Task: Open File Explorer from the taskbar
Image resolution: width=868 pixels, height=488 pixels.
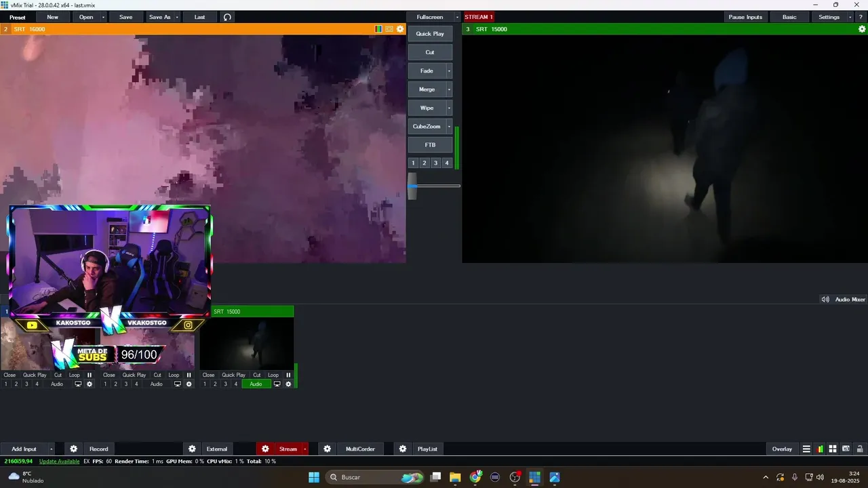Action: [455, 477]
